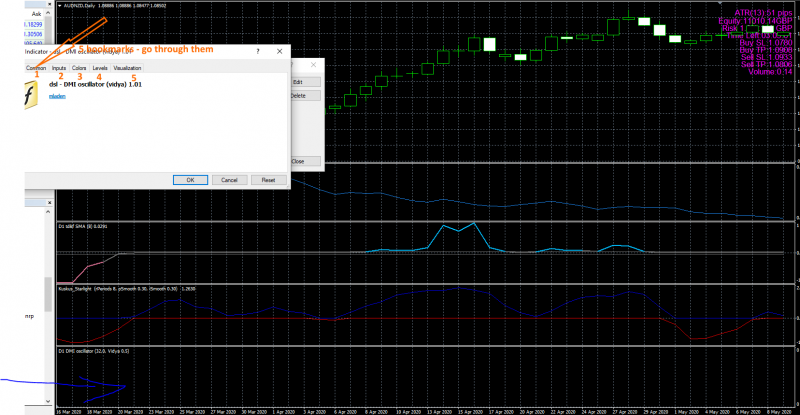This screenshot has width=800, height=415.
Task: Click the yellow custom indicator script icon
Action: click(31, 95)
